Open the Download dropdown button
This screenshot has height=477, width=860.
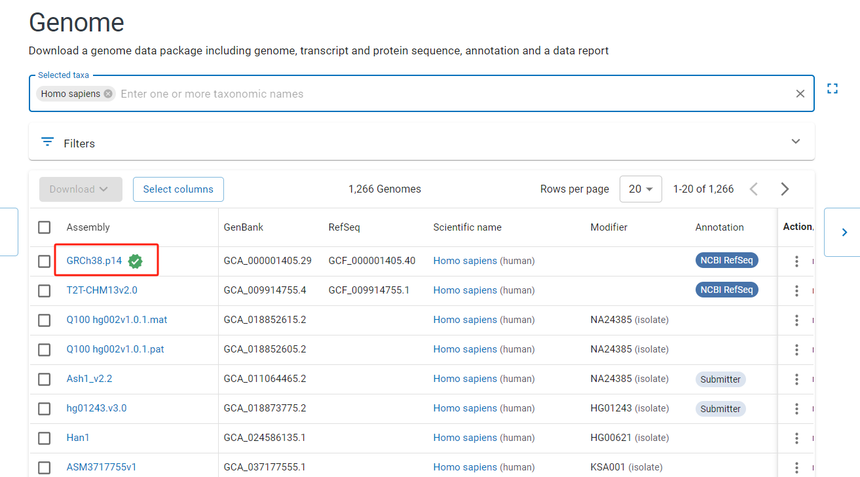[x=81, y=189]
